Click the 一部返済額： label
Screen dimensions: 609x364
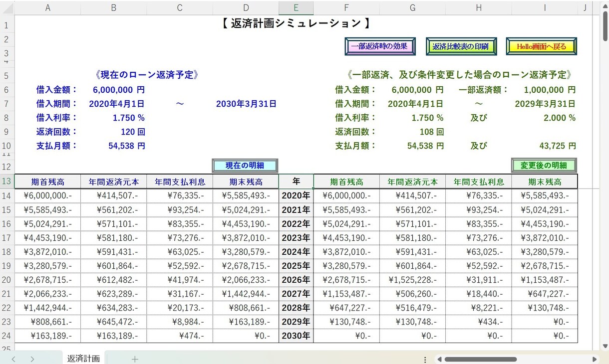(484, 90)
